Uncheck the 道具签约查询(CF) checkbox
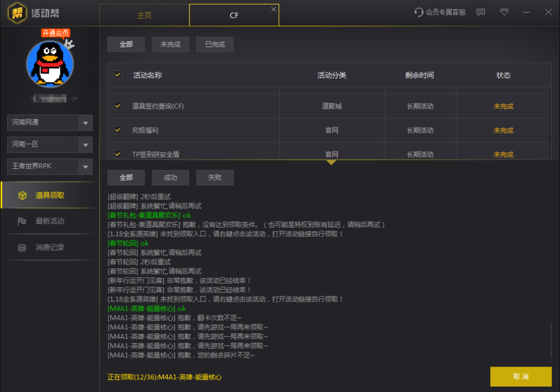Image resolution: width=560 pixels, height=392 pixels. [117, 106]
